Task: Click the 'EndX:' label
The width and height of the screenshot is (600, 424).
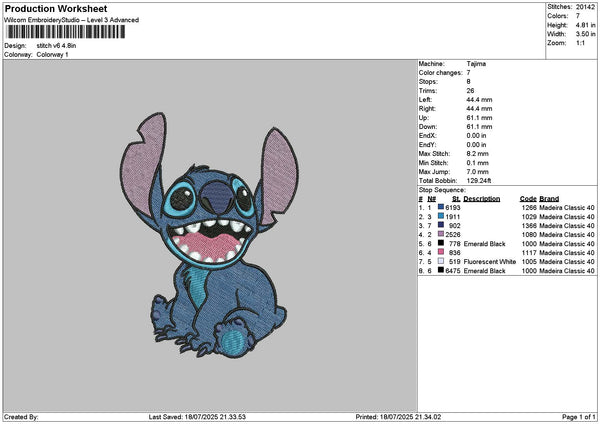Action: (x=427, y=136)
